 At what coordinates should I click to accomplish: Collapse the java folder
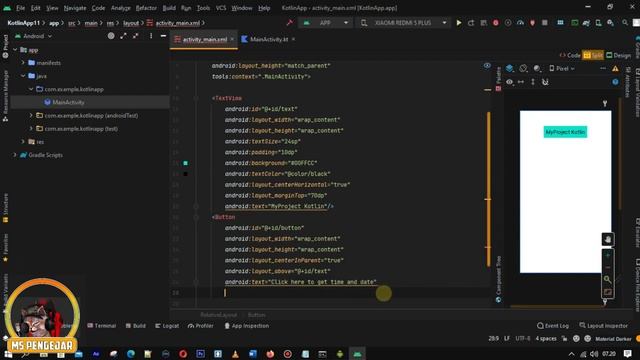click(23, 76)
